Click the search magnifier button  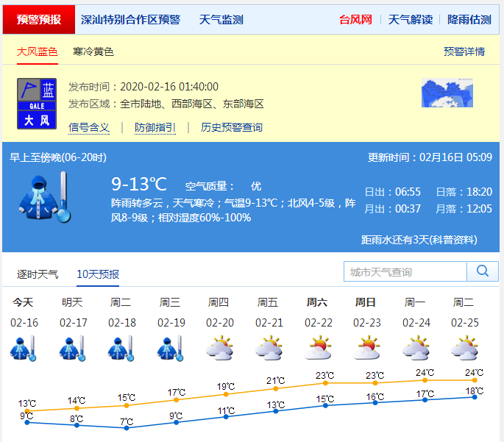(x=483, y=271)
